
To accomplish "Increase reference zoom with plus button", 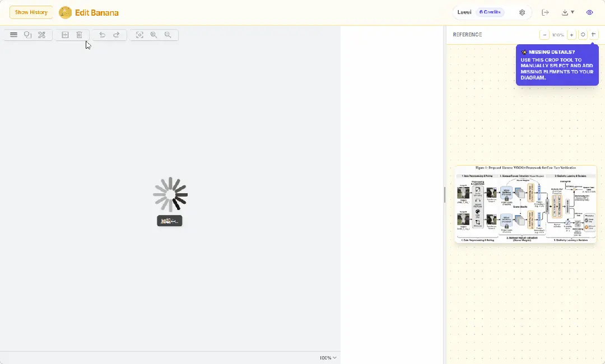I will tap(571, 35).
